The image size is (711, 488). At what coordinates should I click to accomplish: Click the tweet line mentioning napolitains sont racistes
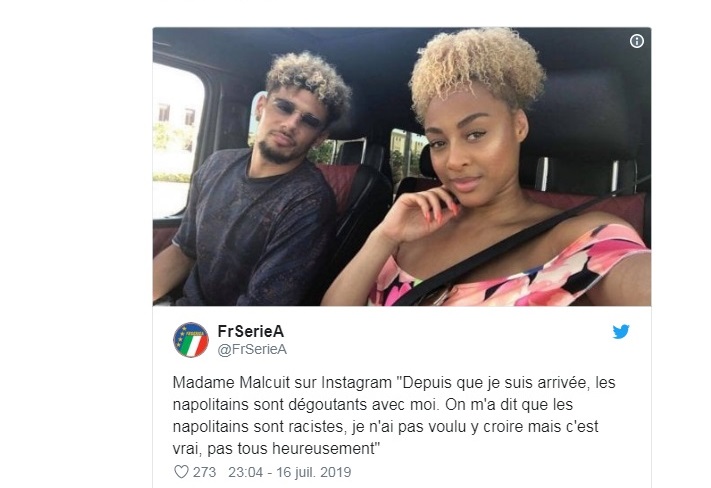385,427
